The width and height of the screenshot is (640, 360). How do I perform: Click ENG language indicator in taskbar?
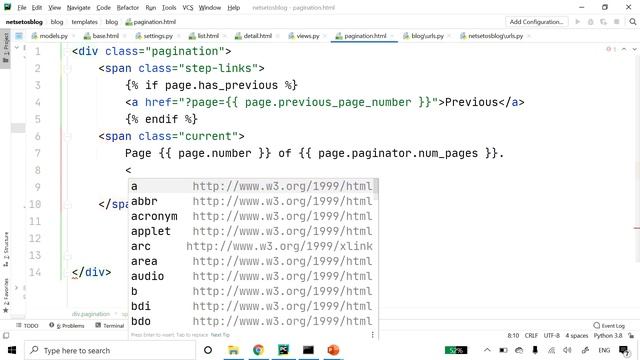(604, 350)
